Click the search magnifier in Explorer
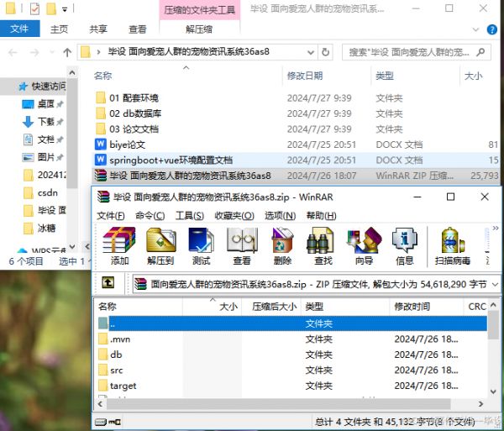504x431 pixels. [480, 52]
